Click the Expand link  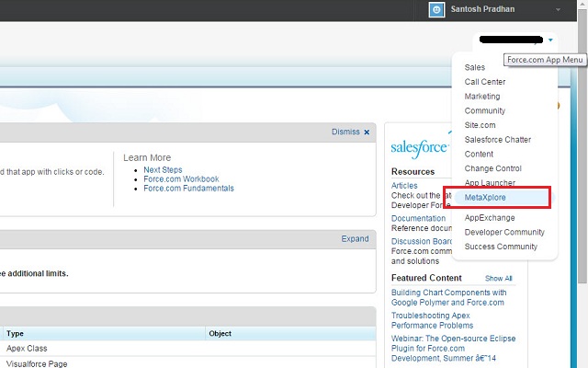tap(355, 239)
